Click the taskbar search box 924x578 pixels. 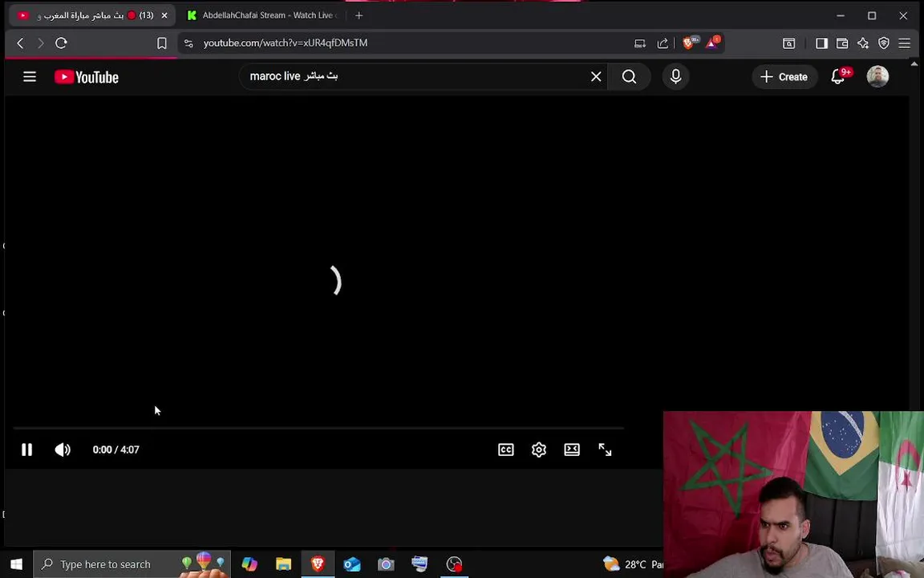coord(132,564)
